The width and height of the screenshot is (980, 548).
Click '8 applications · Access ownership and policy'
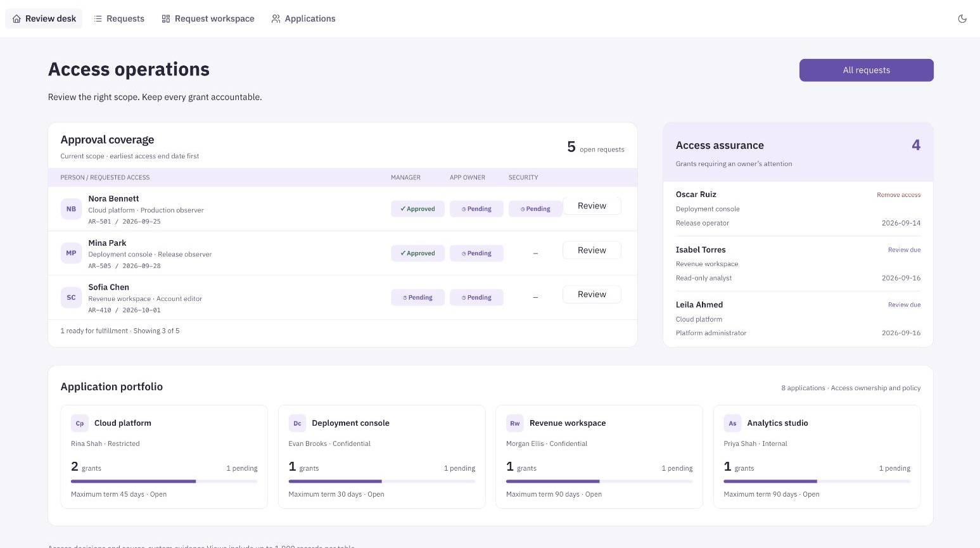click(x=851, y=388)
